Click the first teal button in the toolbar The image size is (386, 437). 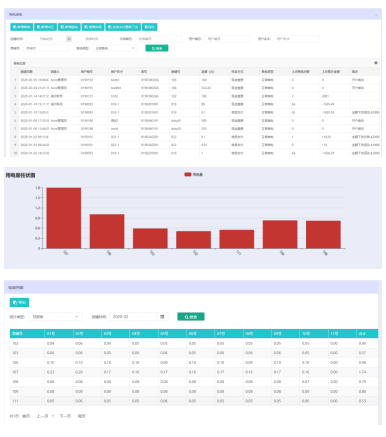[x=21, y=27]
